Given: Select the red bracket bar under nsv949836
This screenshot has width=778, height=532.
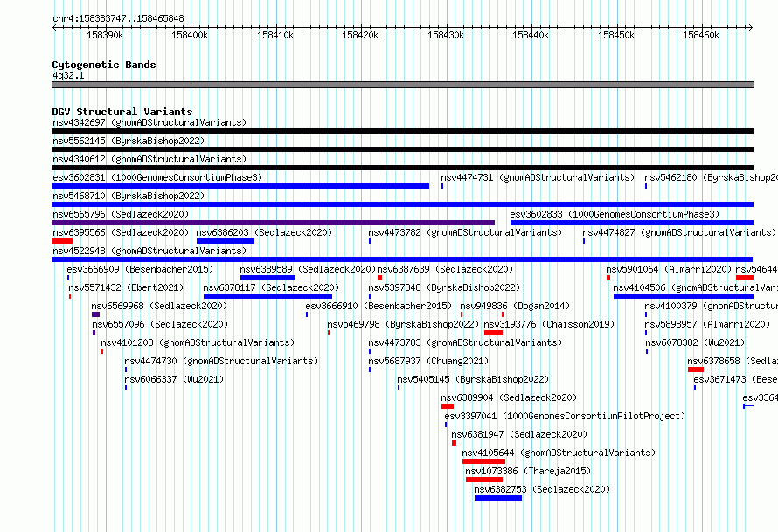Looking at the screenshot, I should (483, 314).
